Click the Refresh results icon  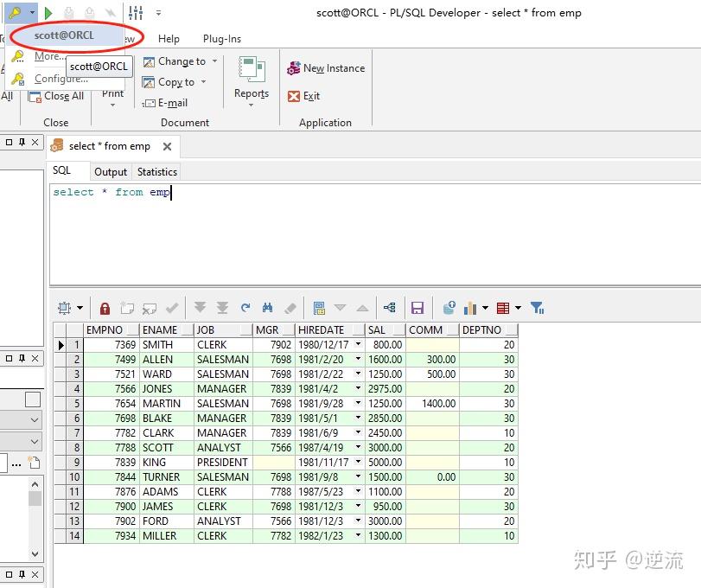[x=245, y=308]
